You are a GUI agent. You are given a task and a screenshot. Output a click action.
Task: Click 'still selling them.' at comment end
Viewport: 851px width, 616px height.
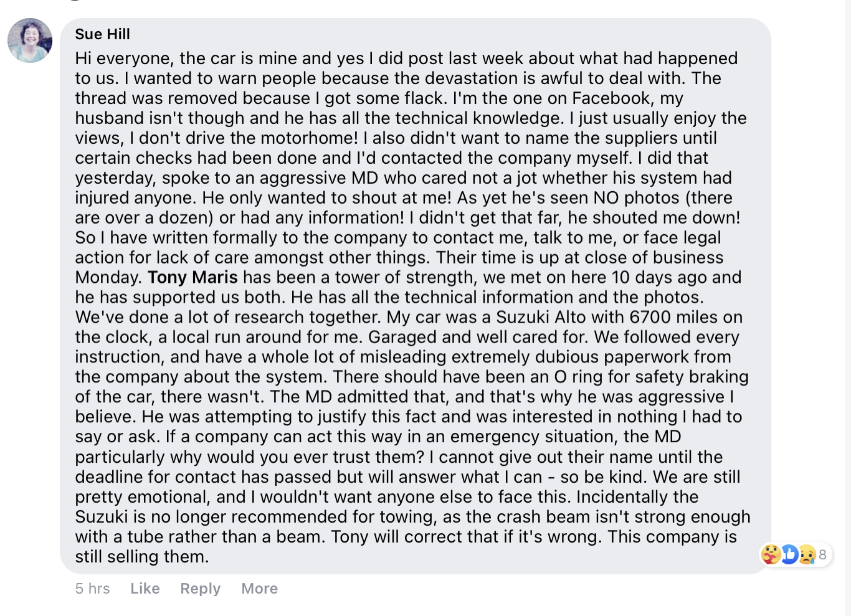coord(142,556)
